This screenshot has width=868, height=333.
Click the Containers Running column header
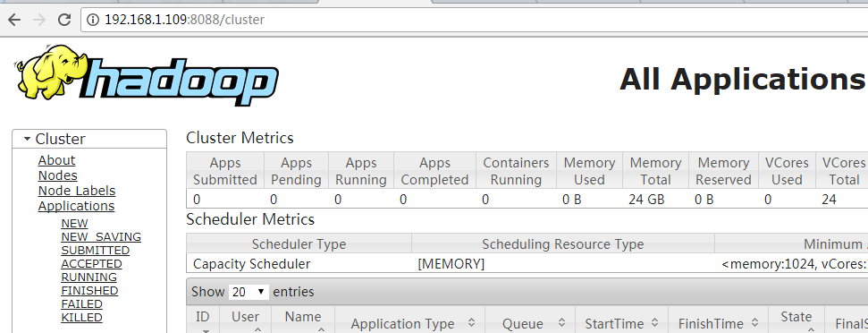[516, 171]
